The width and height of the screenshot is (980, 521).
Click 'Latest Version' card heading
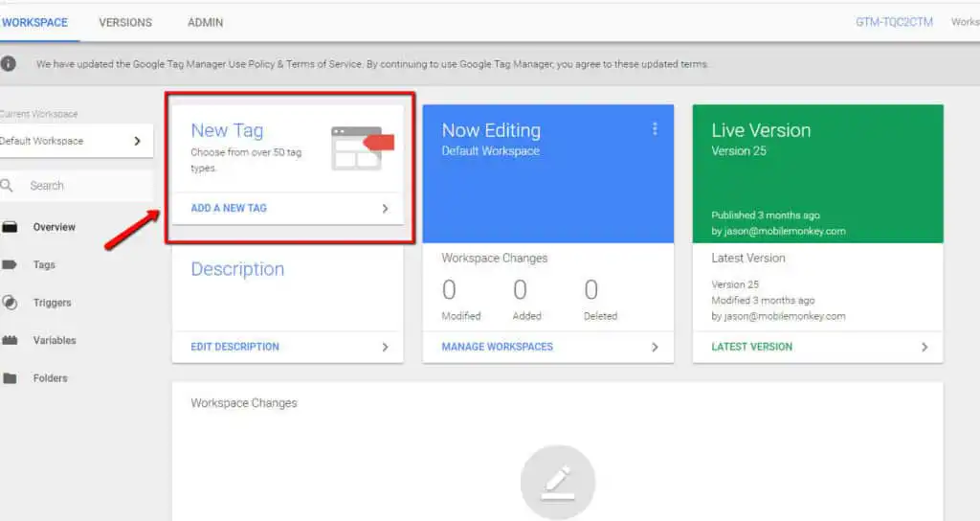tap(748, 258)
